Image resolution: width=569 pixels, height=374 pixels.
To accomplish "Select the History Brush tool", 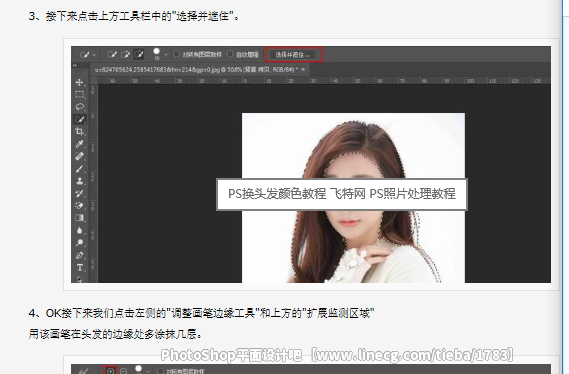I will (79, 193).
